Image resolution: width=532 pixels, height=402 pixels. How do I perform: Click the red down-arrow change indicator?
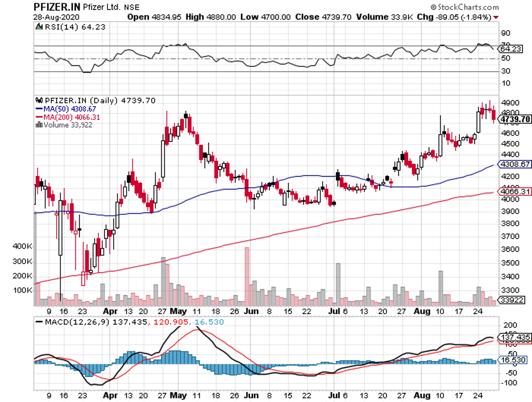click(x=496, y=17)
